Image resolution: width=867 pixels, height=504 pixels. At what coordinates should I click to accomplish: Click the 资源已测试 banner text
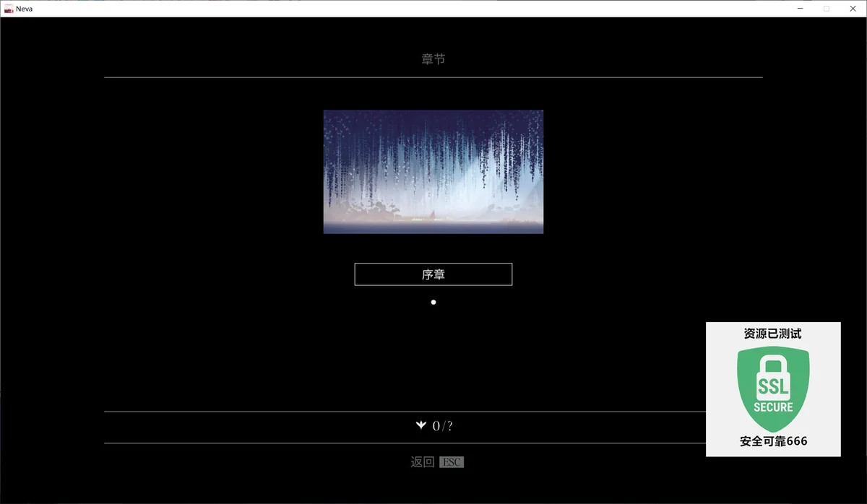click(773, 333)
